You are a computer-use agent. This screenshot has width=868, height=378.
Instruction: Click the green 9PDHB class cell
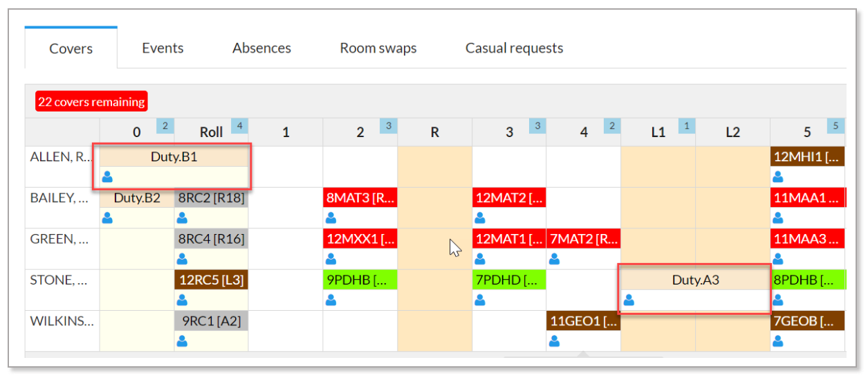360,280
